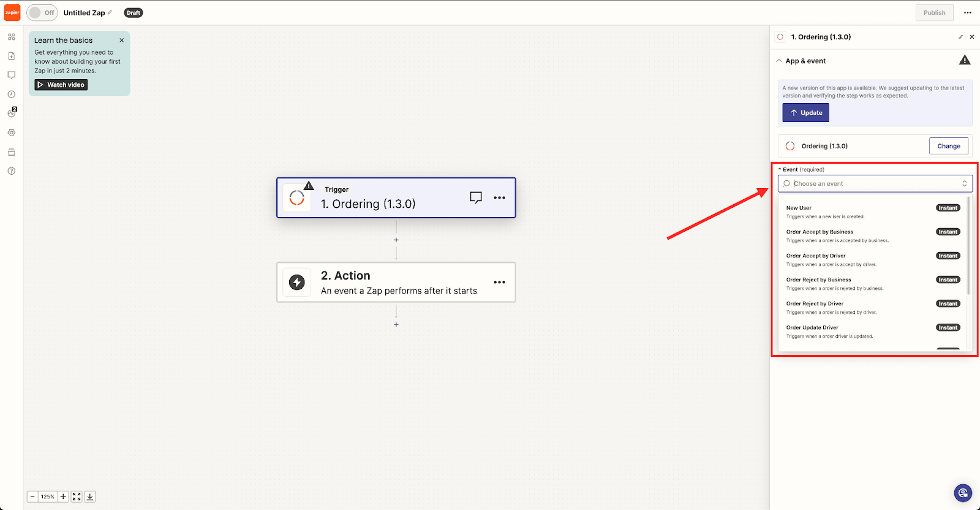Open the Zap details file icon in sidebar
This screenshot has height=510, width=980.
click(x=12, y=56)
